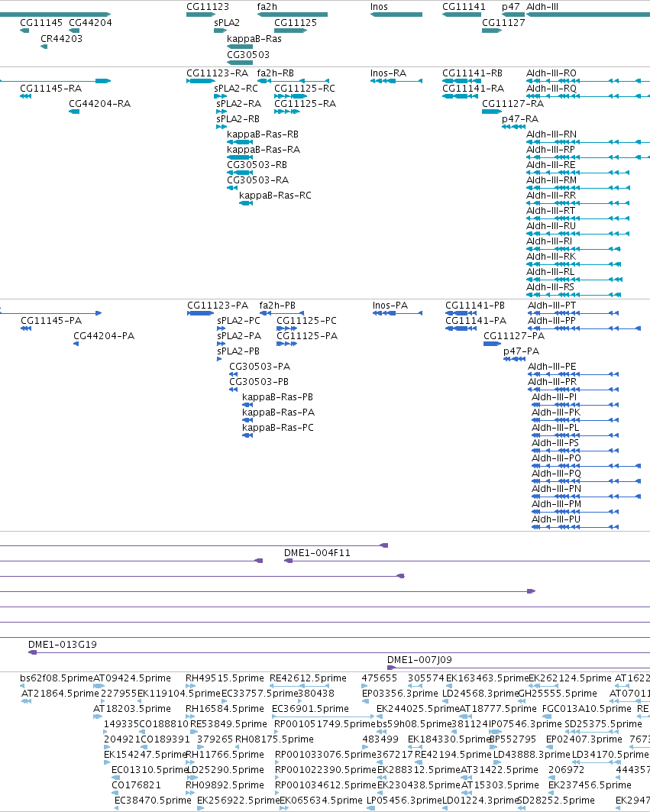Click transcript p47-RA
650x812 pixels.
pyautogui.click(x=520, y=119)
